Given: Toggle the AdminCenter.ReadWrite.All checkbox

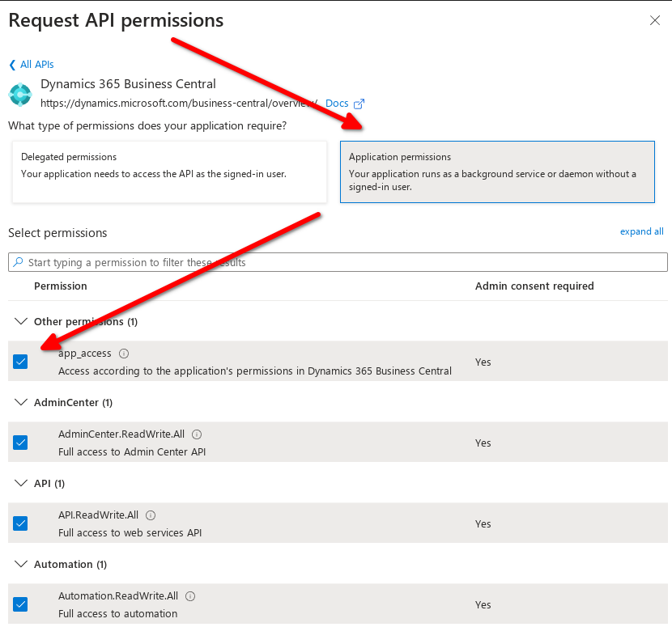Looking at the screenshot, I should coord(20,443).
